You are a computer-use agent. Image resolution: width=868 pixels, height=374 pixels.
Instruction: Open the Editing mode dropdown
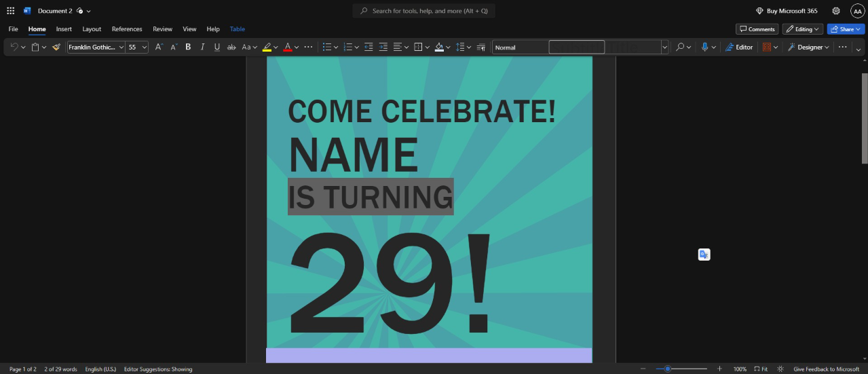[x=802, y=29]
